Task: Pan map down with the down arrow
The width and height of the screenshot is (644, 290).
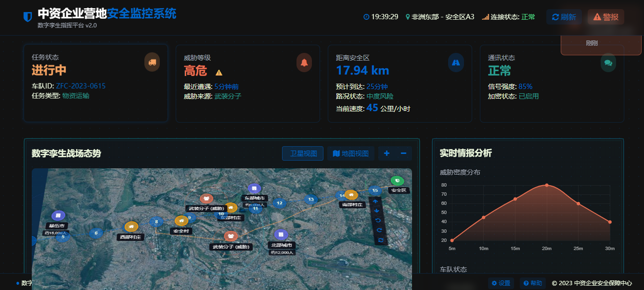Action: point(376,211)
